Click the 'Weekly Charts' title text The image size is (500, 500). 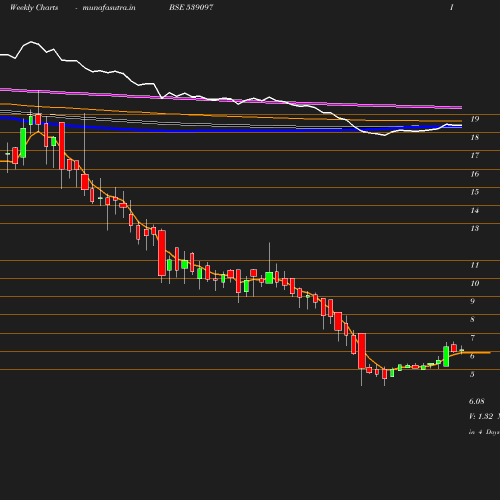(x=34, y=7)
